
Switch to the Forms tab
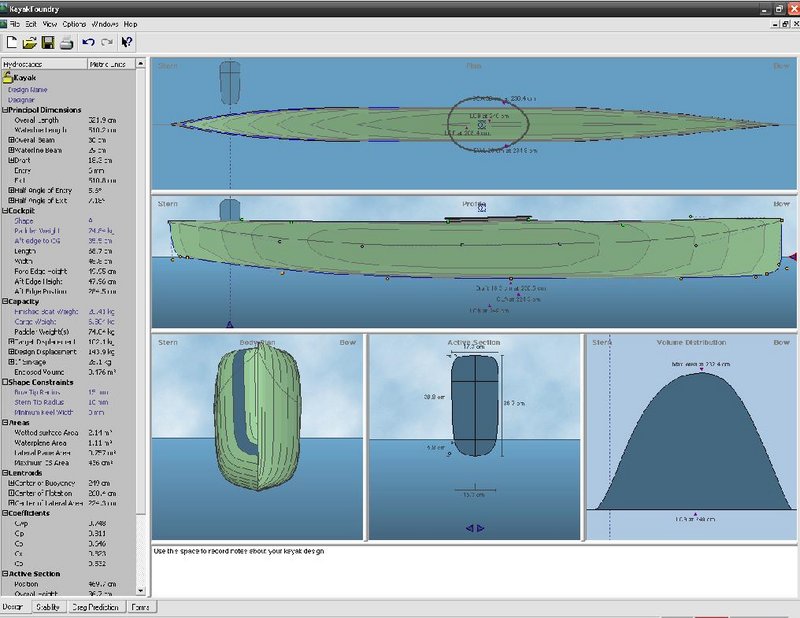click(141, 607)
